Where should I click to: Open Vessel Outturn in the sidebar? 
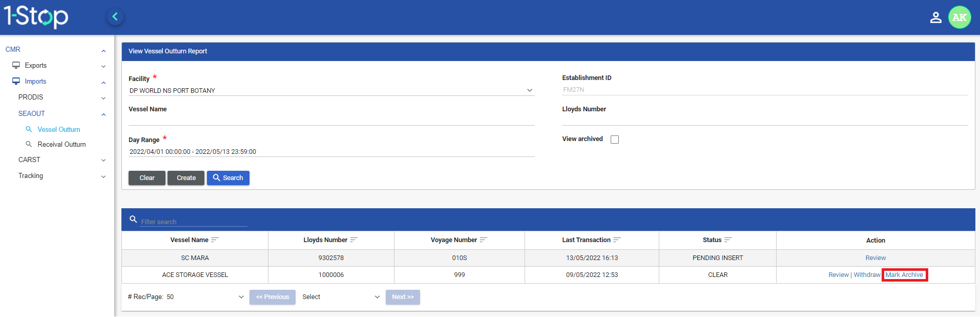pos(59,129)
